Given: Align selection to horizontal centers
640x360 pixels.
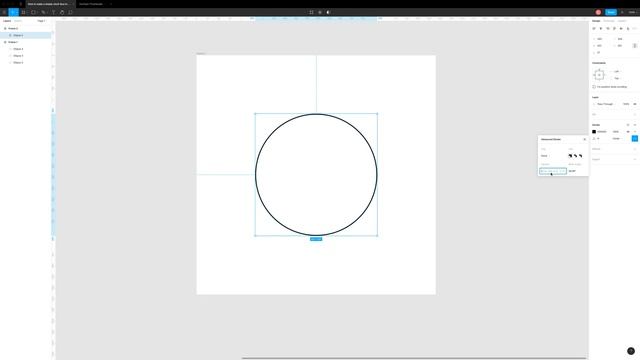Looking at the screenshot, I should click(x=601, y=29).
